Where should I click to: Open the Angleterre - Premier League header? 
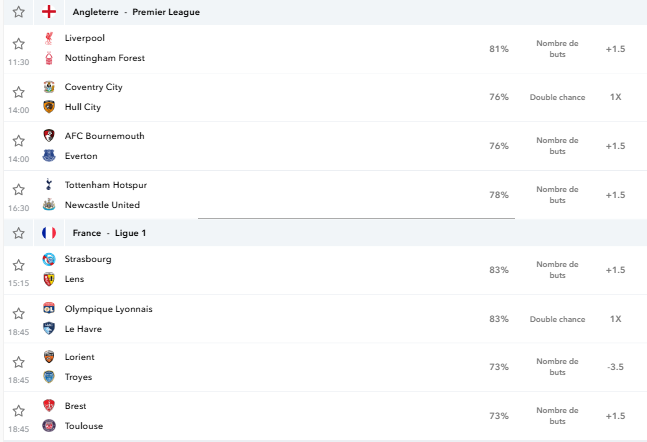click(136, 12)
